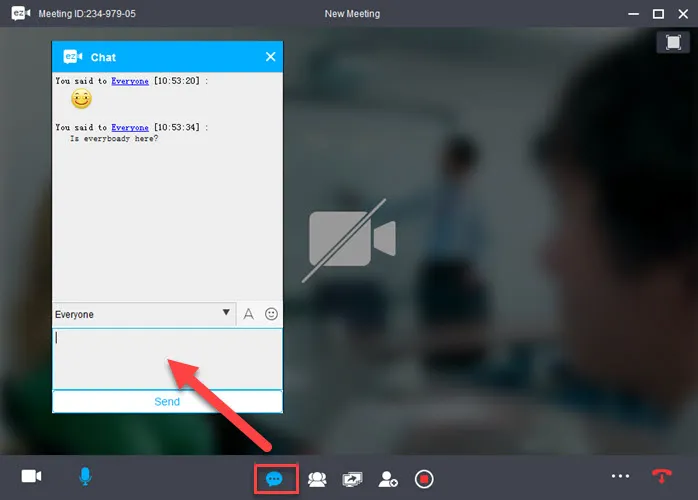The height and width of the screenshot is (500, 698).
Task: Close the Chat panel
Action: (x=270, y=57)
